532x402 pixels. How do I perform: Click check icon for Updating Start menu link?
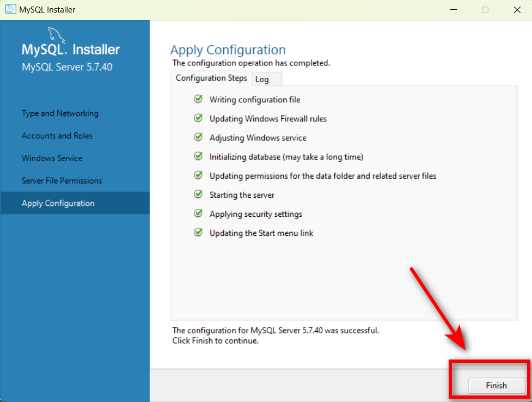tap(198, 232)
